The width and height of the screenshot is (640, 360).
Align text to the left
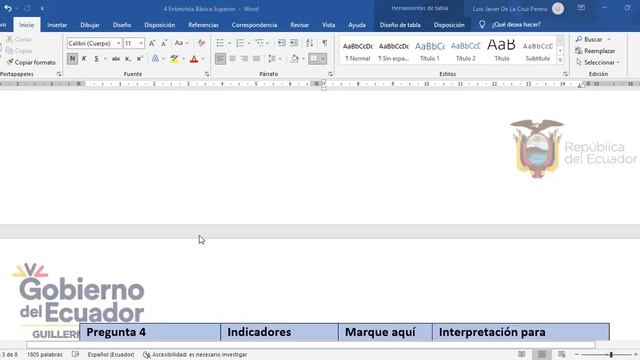(x=220, y=59)
